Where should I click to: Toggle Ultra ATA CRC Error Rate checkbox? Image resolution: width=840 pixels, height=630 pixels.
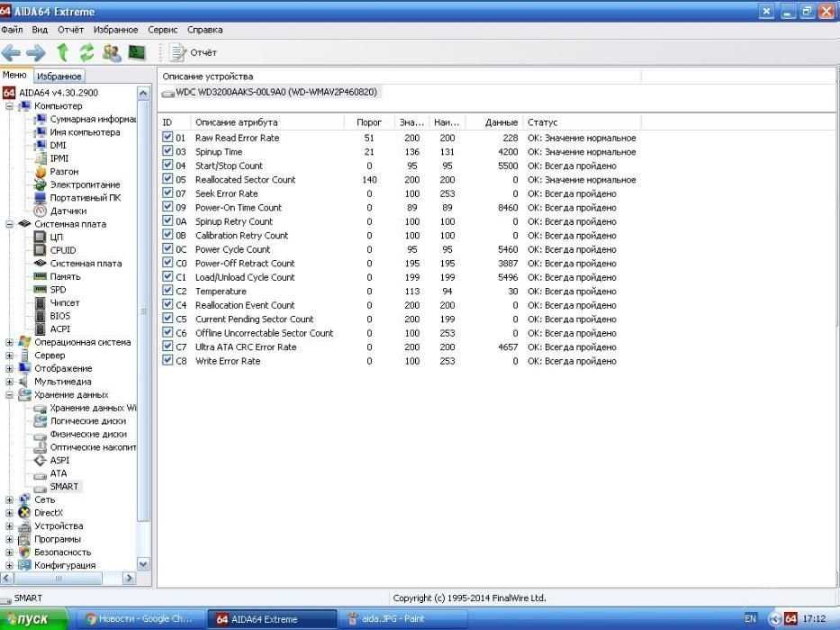pos(167,346)
